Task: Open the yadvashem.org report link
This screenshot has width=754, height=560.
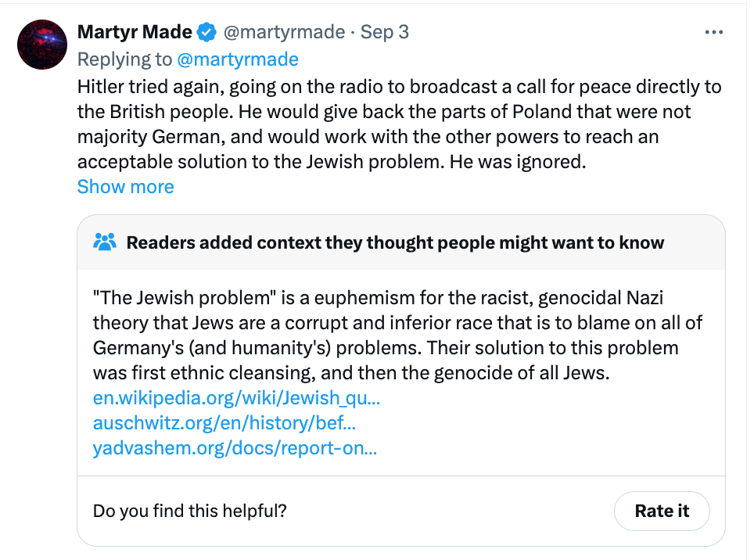Action: click(235, 449)
